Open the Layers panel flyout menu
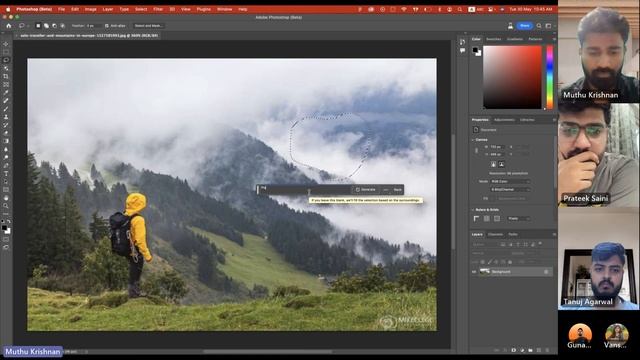 point(554,235)
